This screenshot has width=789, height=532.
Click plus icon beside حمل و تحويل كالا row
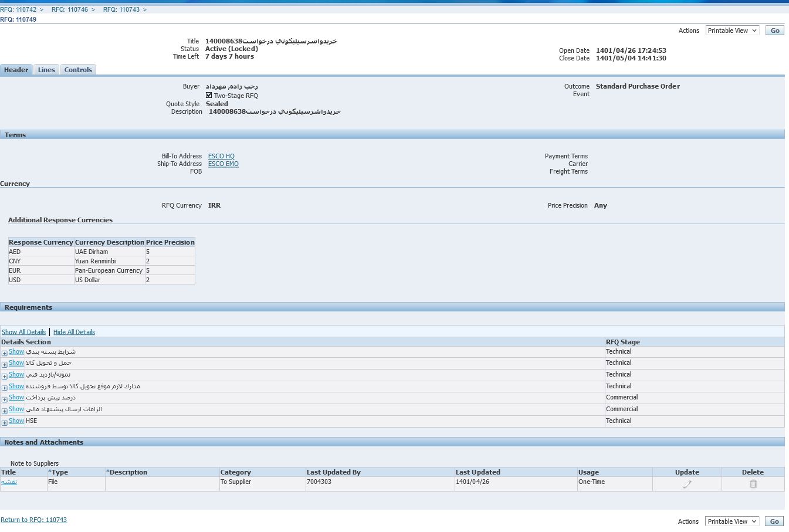click(4, 365)
